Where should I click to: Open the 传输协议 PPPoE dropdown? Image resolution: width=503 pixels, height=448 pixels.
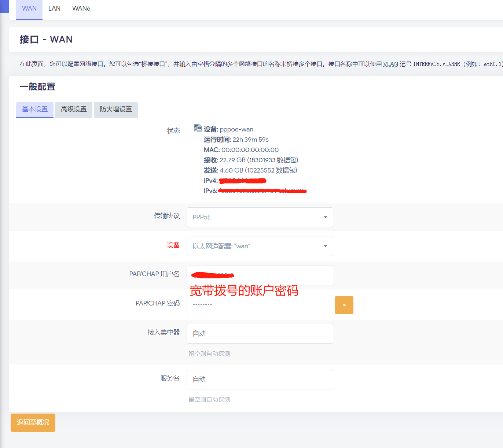[x=260, y=217]
